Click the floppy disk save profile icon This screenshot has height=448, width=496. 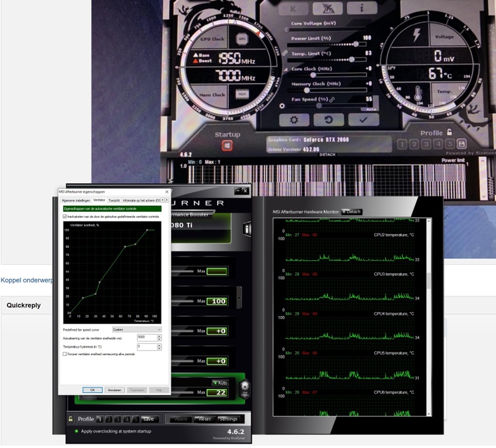tap(461, 144)
